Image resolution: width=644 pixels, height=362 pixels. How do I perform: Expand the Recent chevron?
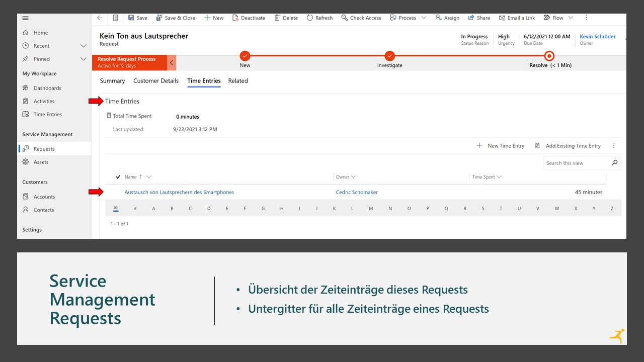[x=84, y=46]
